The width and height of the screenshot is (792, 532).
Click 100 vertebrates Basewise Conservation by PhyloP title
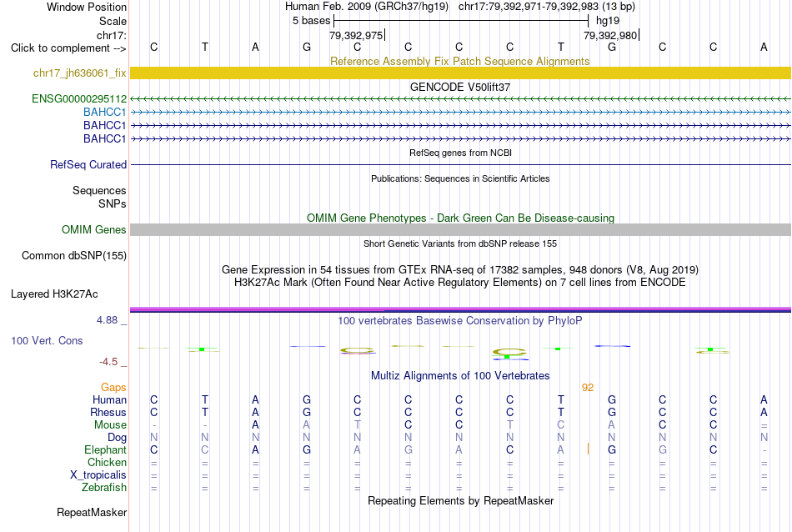click(x=460, y=321)
